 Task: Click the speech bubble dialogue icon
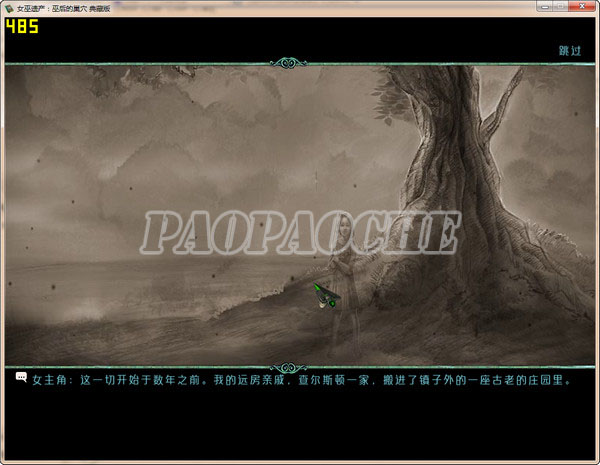[x=21, y=377]
